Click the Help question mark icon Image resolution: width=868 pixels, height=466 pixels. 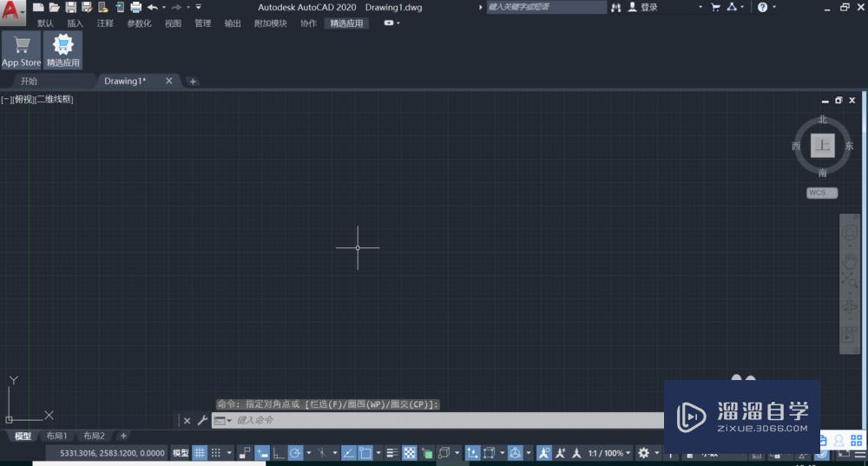coord(762,7)
